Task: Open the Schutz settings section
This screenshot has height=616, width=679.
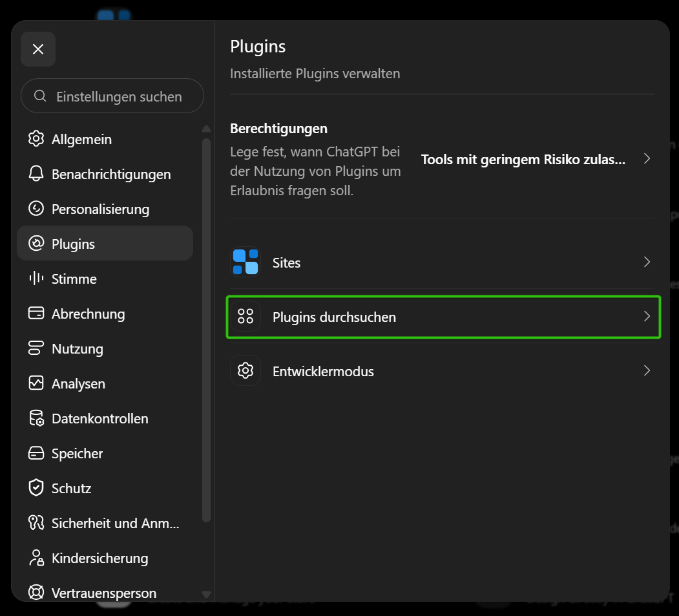Action: pos(105,488)
